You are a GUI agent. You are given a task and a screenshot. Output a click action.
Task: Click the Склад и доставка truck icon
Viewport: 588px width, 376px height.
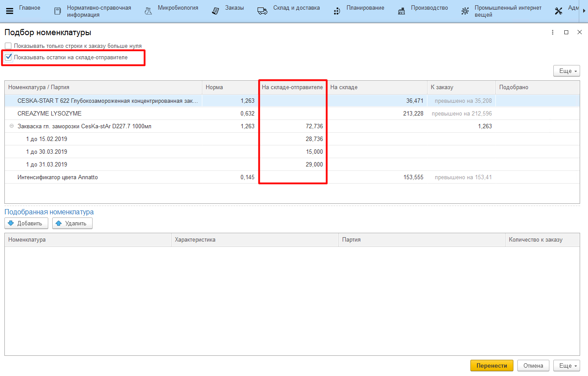tap(262, 11)
